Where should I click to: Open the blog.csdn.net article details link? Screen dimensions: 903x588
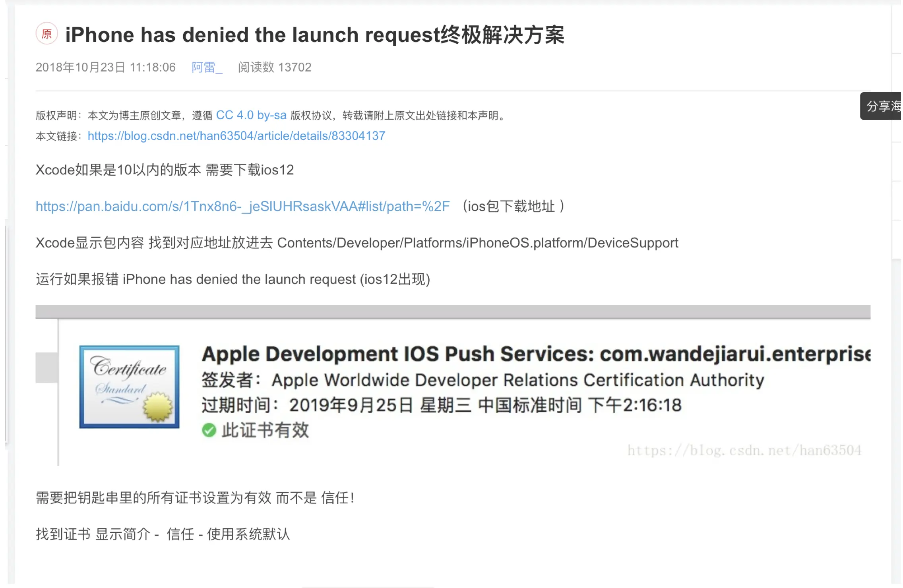pyautogui.click(x=236, y=136)
